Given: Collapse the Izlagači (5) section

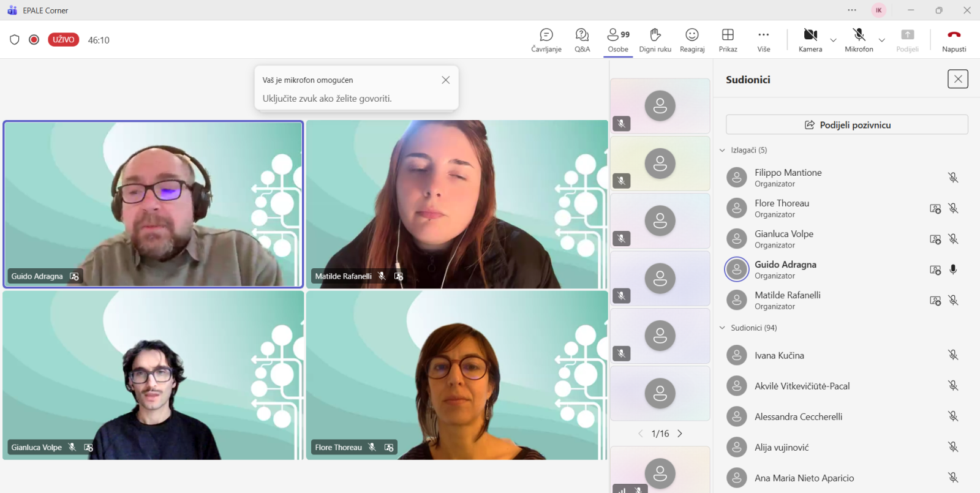Looking at the screenshot, I should tap(722, 150).
